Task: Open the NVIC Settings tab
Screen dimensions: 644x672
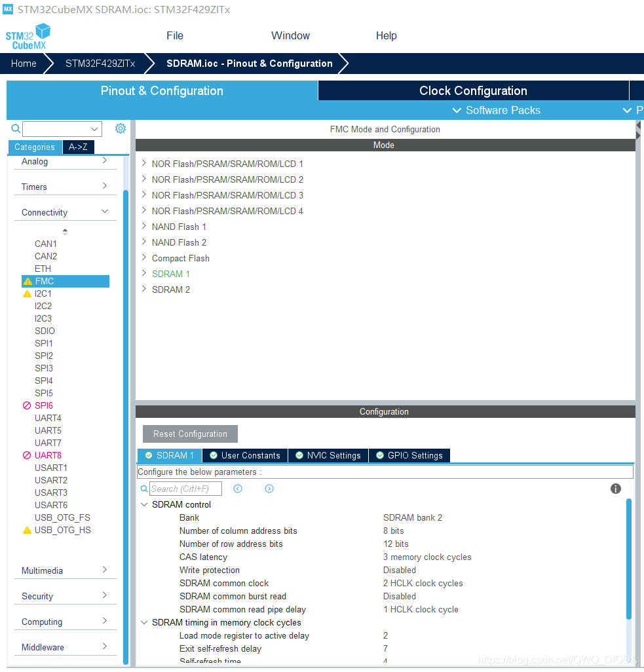Action: coord(328,455)
